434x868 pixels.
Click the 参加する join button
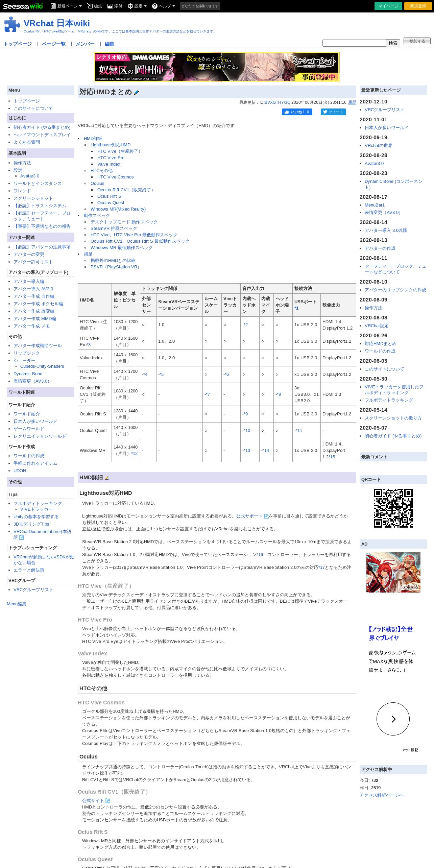click(x=417, y=41)
